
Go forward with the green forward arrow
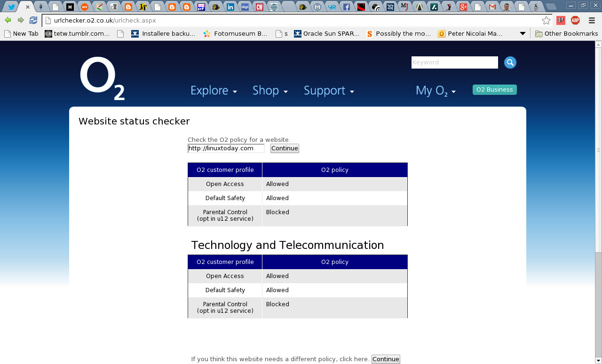click(21, 20)
